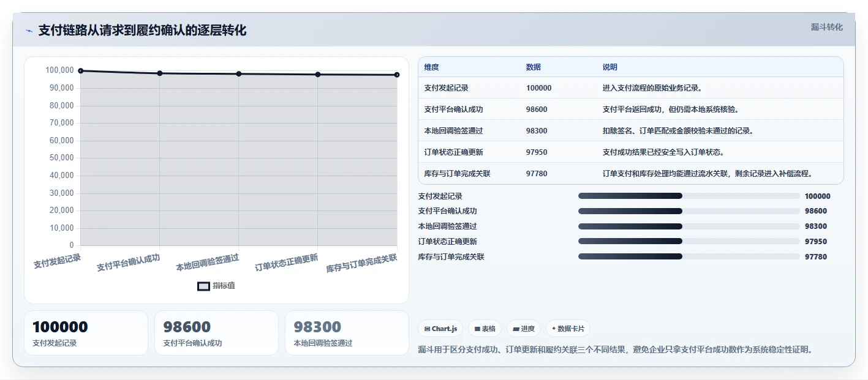The height and width of the screenshot is (380, 868).
Task: Click table value 100000
Action: (538, 88)
